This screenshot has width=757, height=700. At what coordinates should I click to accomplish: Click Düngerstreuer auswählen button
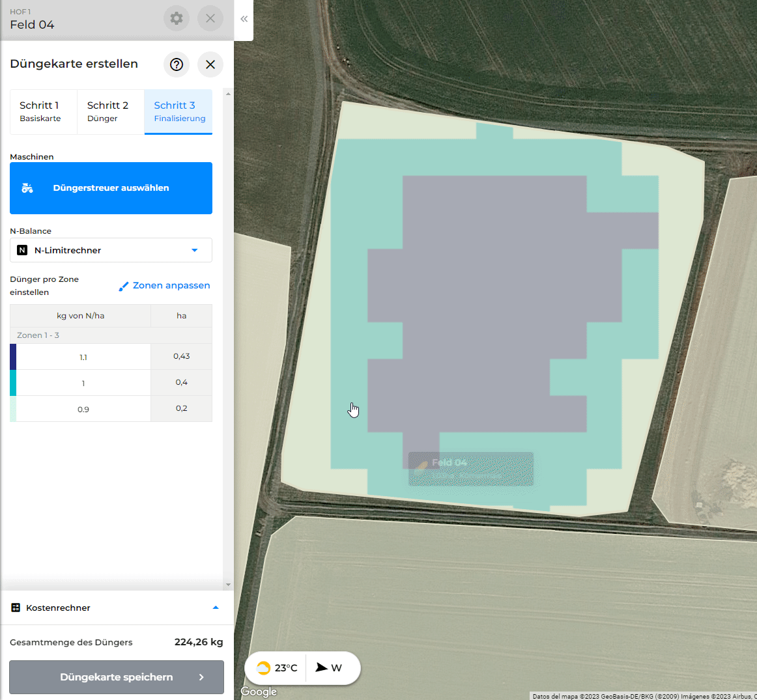click(x=111, y=188)
